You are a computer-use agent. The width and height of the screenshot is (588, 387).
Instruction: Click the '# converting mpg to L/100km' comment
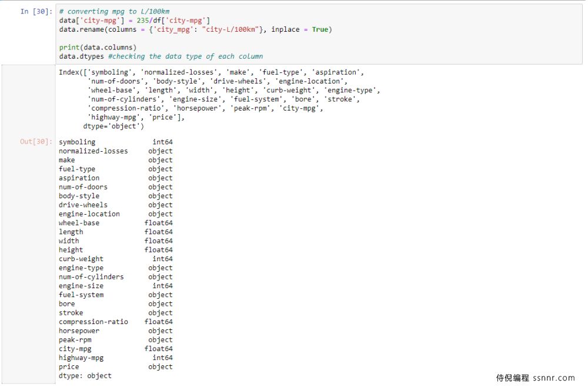(x=114, y=12)
